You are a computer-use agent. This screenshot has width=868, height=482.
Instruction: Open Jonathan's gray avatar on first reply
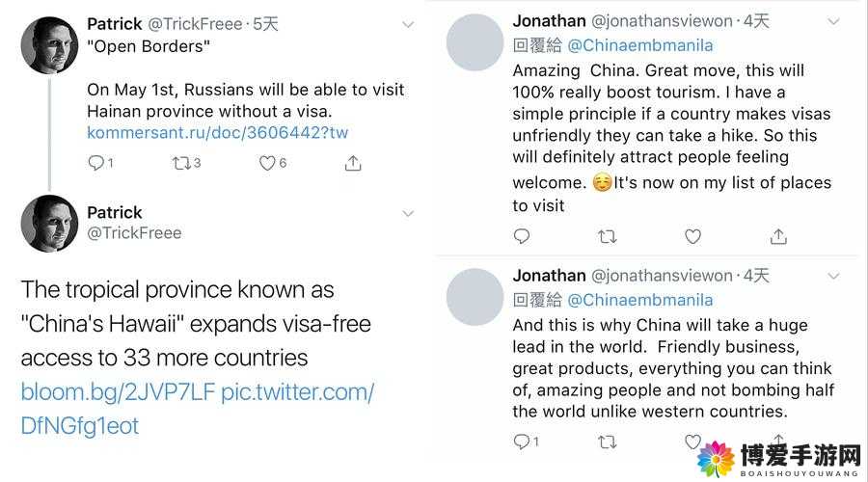[x=475, y=42]
